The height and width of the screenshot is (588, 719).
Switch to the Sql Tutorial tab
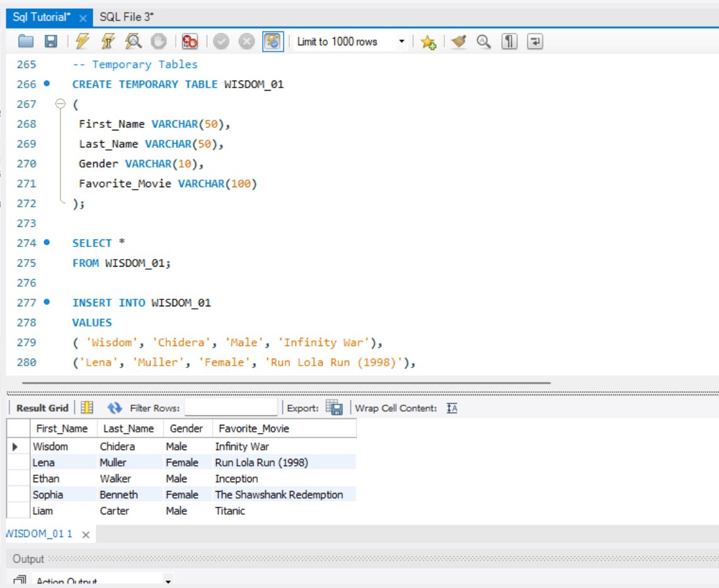(x=42, y=18)
